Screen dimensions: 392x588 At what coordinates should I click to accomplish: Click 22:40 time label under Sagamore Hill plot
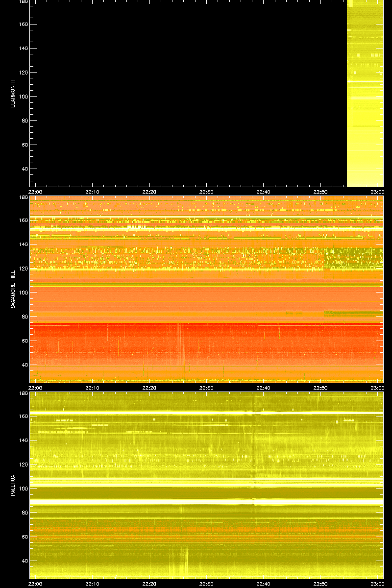pyautogui.click(x=264, y=388)
